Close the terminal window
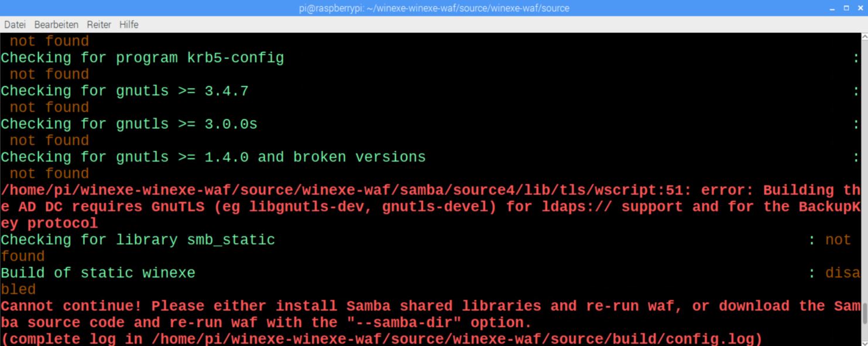This screenshot has height=346, width=868. (860, 8)
